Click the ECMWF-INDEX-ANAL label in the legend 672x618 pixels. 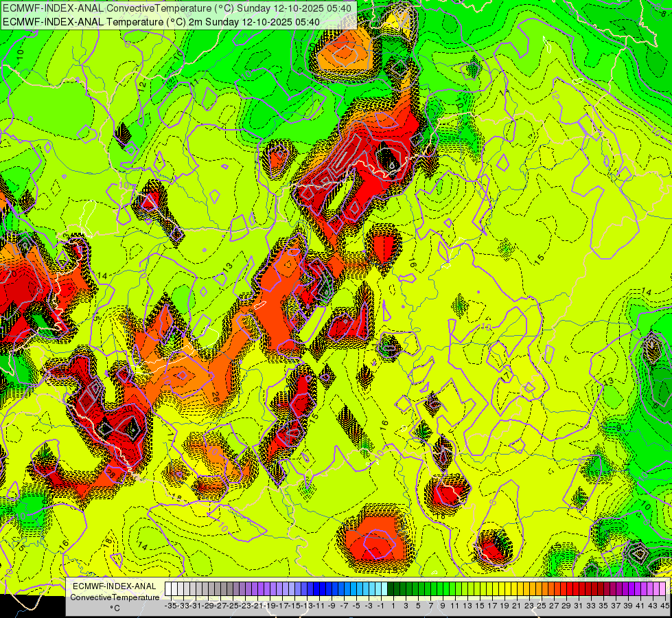(x=115, y=586)
